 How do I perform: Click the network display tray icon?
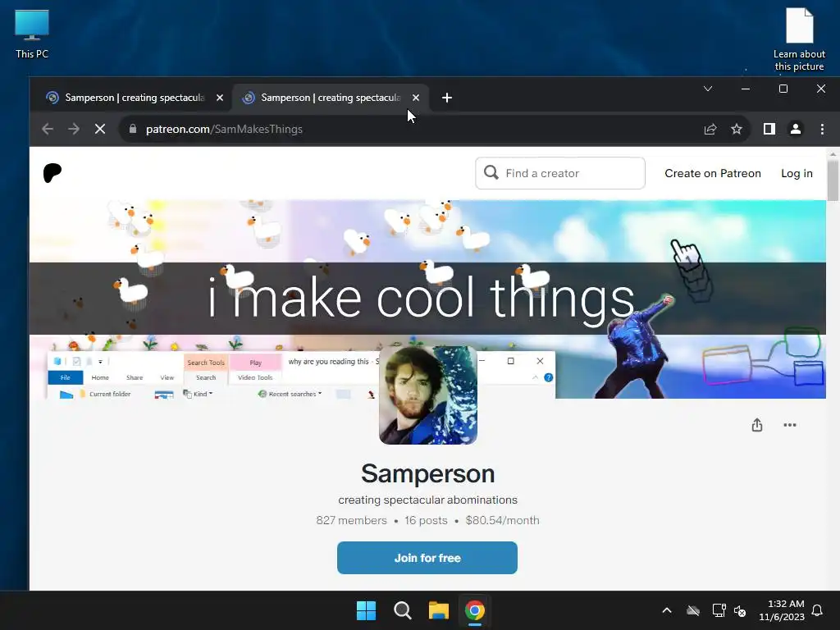[x=719, y=610]
